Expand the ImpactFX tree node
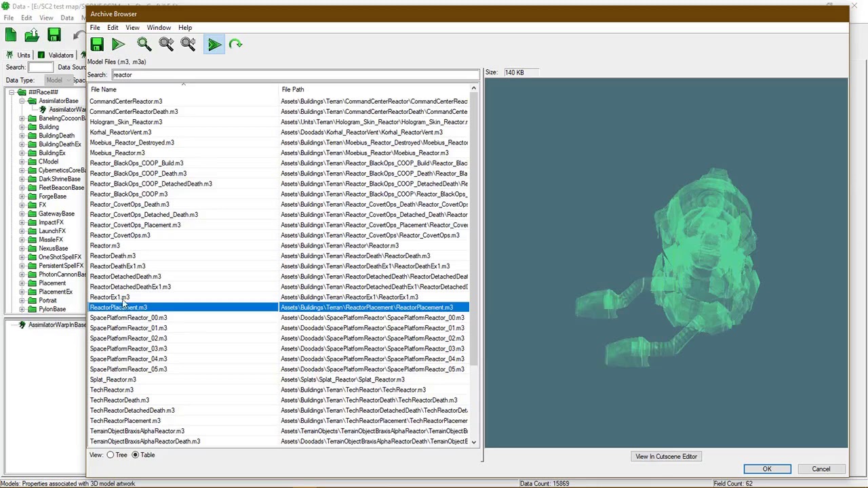The image size is (868, 488). pyautogui.click(x=22, y=222)
